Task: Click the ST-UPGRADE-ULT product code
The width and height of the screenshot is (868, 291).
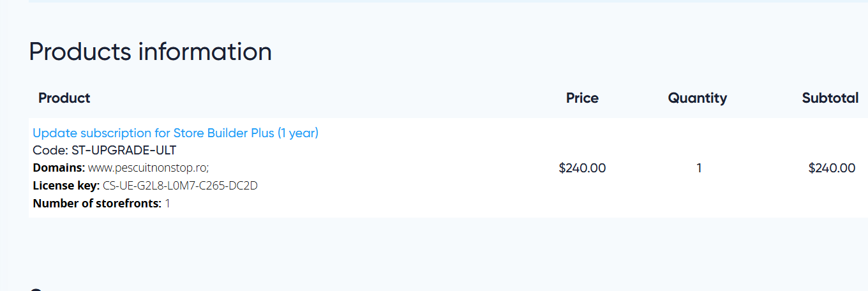Action: (x=124, y=151)
